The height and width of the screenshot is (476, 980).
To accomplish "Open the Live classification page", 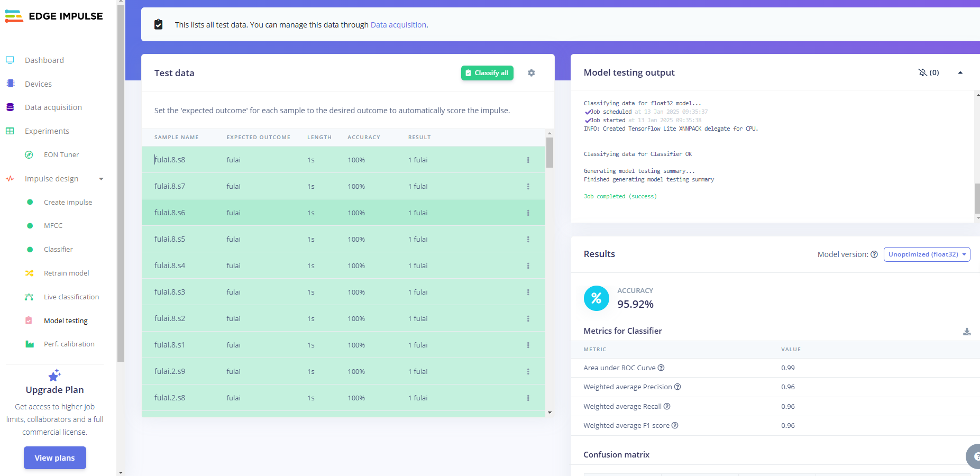I will pyautogui.click(x=71, y=297).
